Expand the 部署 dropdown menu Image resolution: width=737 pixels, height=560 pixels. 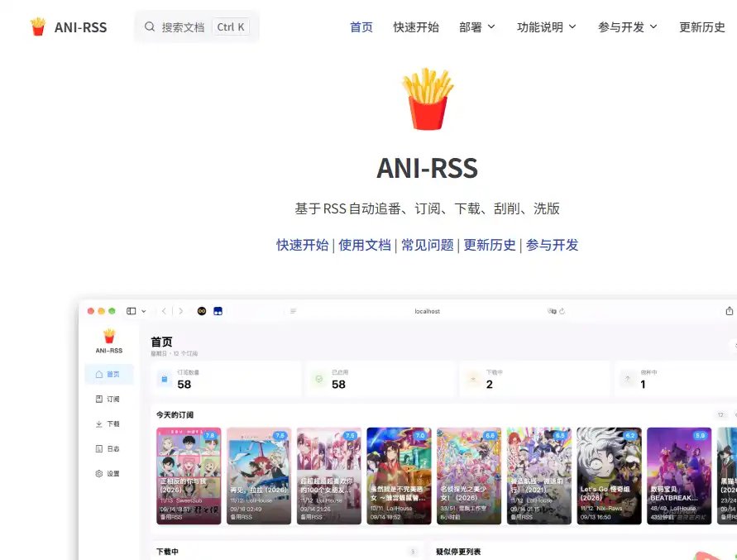click(x=477, y=26)
